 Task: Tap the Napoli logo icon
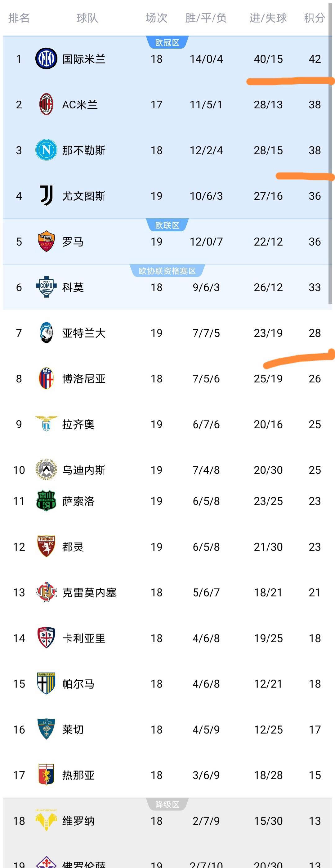pos(46,150)
